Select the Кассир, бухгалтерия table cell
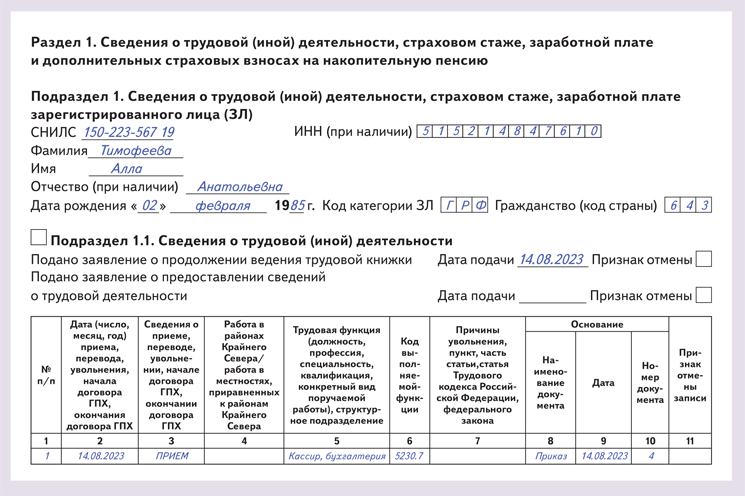745x496 pixels. click(x=336, y=456)
